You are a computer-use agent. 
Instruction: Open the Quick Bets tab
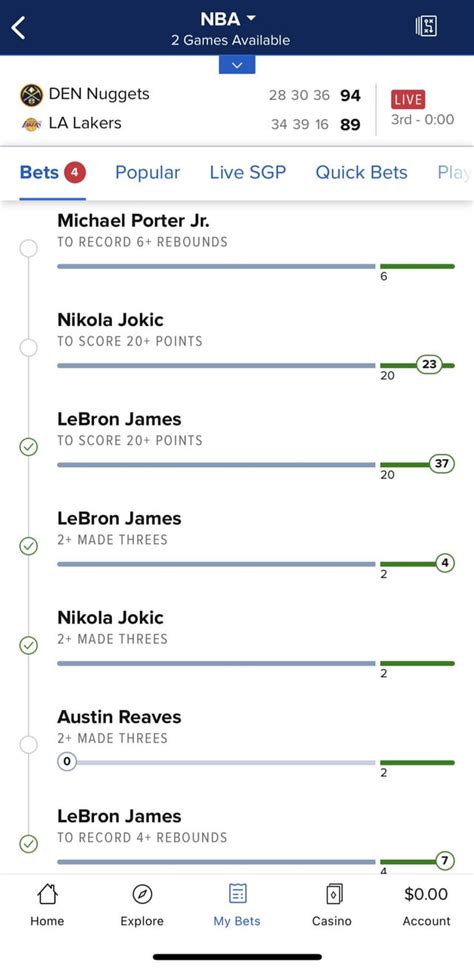click(x=361, y=173)
